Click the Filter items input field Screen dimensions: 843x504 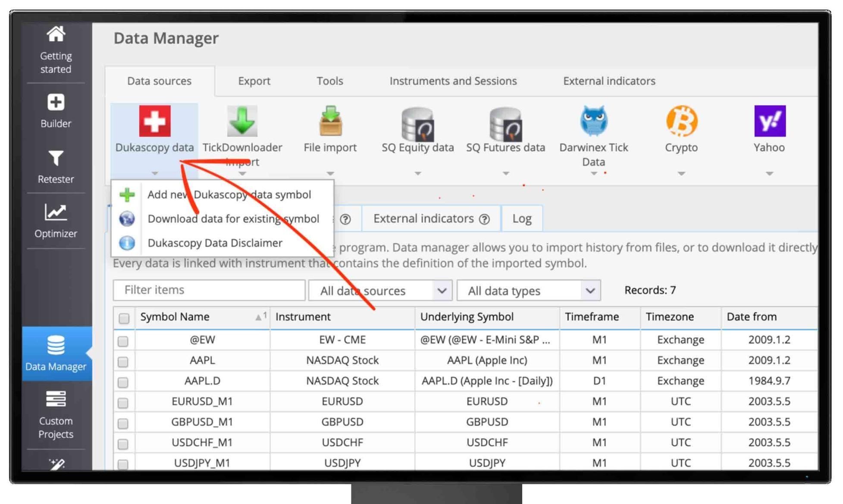click(x=209, y=290)
